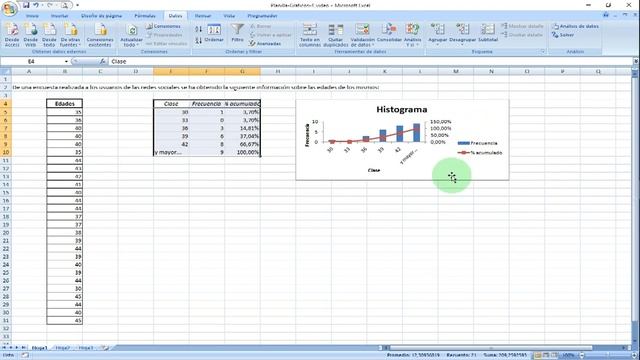
Task: Click the Frecuencia legend entry in chart
Action: (x=478, y=143)
